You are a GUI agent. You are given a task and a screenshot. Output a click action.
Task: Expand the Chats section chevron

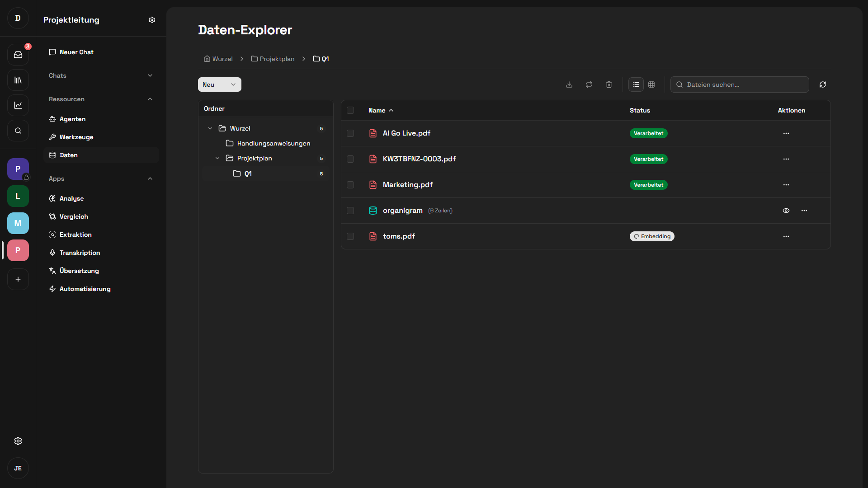click(150, 75)
